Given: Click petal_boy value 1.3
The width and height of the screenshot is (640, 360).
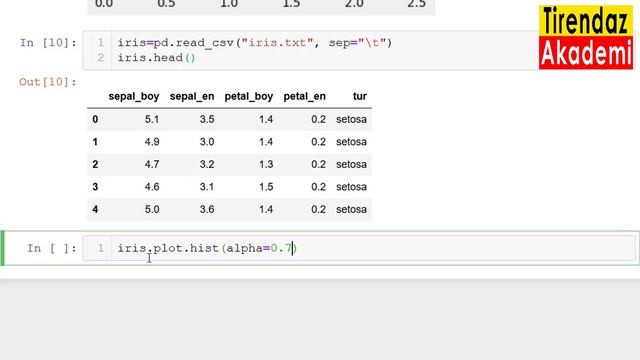Looking at the screenshot, I should pos(266,164).
